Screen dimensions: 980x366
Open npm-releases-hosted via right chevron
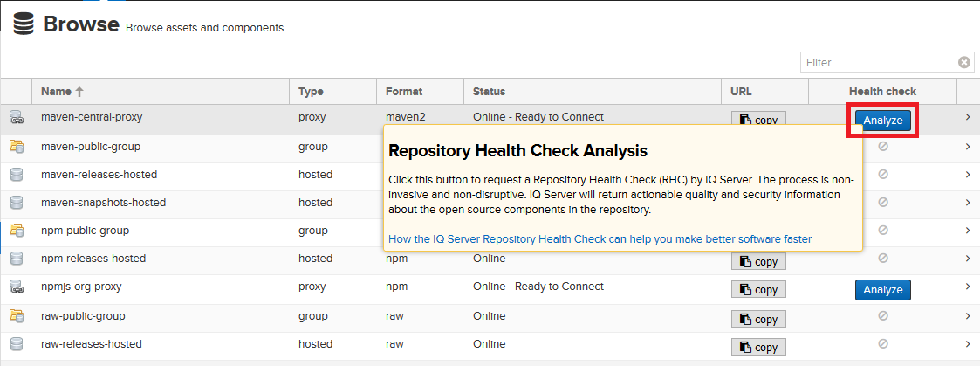[968, 259]
